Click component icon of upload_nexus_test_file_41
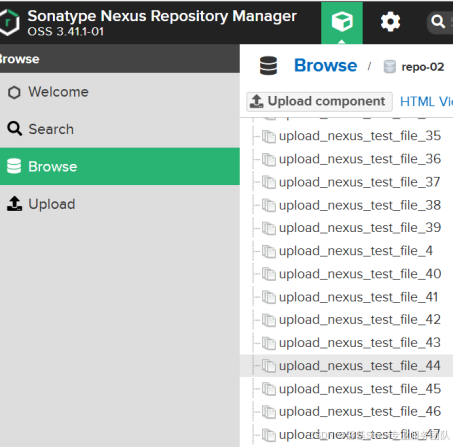This screenshot has width=454, height=447. click(x=269, y=297)
